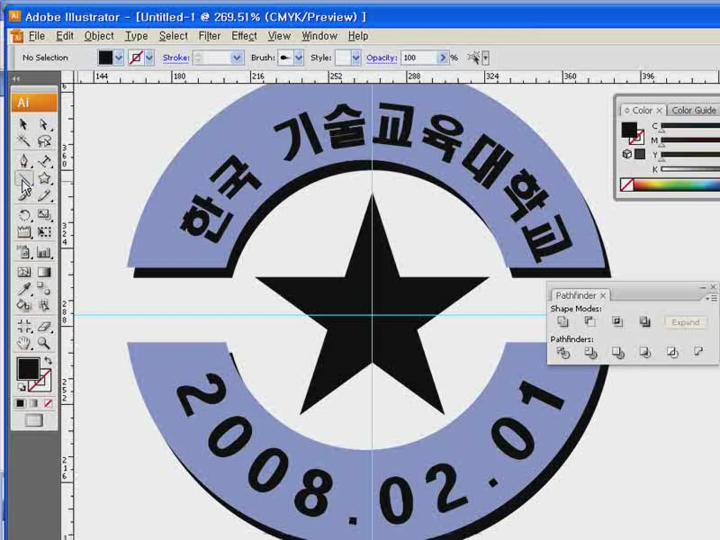Image resolution: width=720 pixels, height=540 pixels.
Task: Select the Free Transform tool
Action: tap(44, 232)
